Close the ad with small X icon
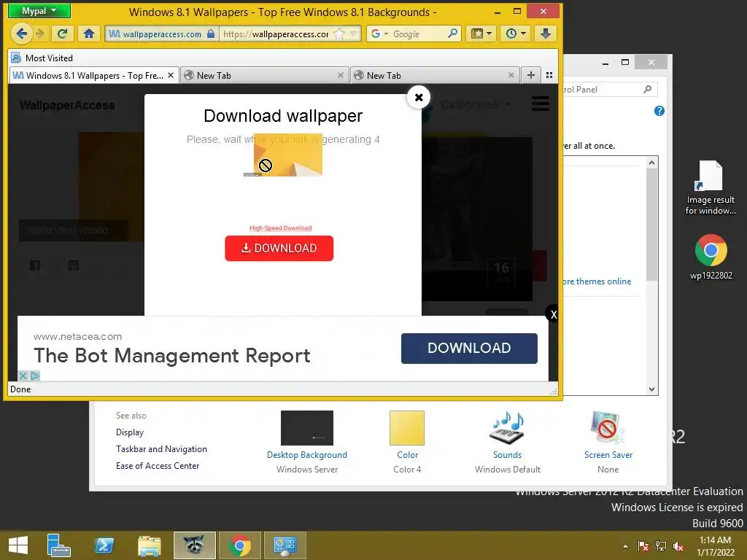 tap(23, 376)
